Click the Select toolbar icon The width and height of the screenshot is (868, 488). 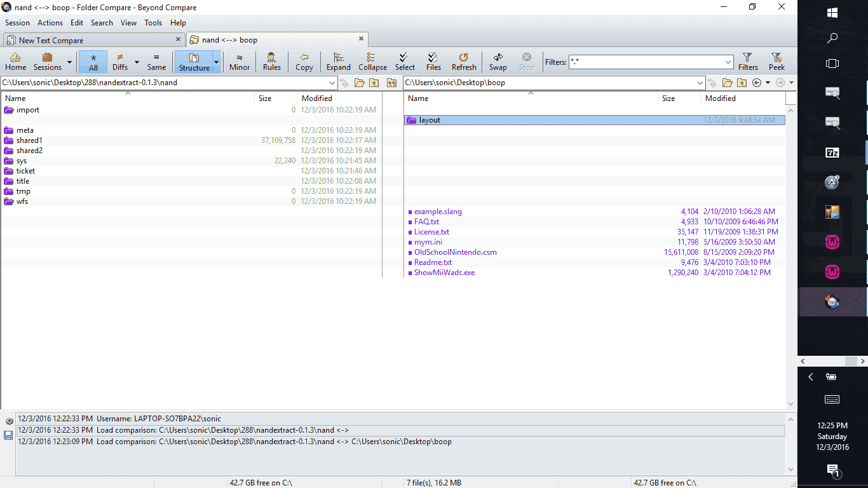[405, 62]
